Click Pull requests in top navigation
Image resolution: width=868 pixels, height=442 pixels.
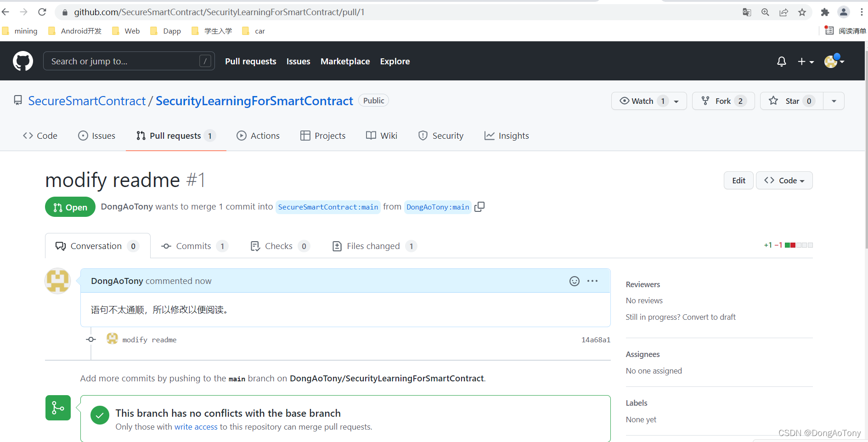251,61
